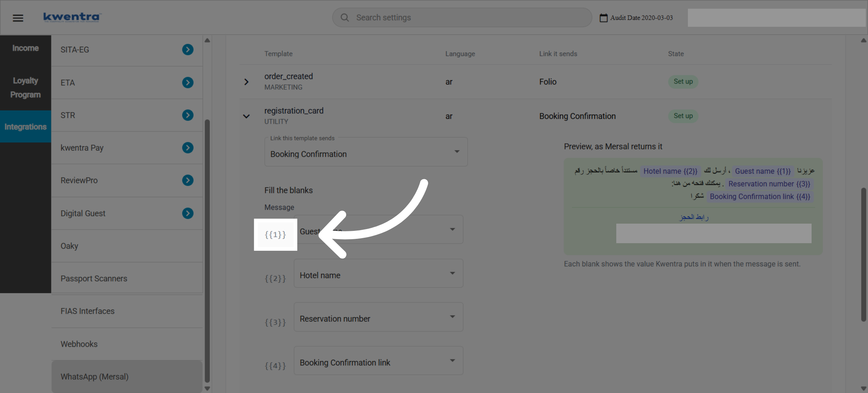Screen dimensions: 868x393
Task: Switch to the Loyalty Program section
Action: coord(25,88)
